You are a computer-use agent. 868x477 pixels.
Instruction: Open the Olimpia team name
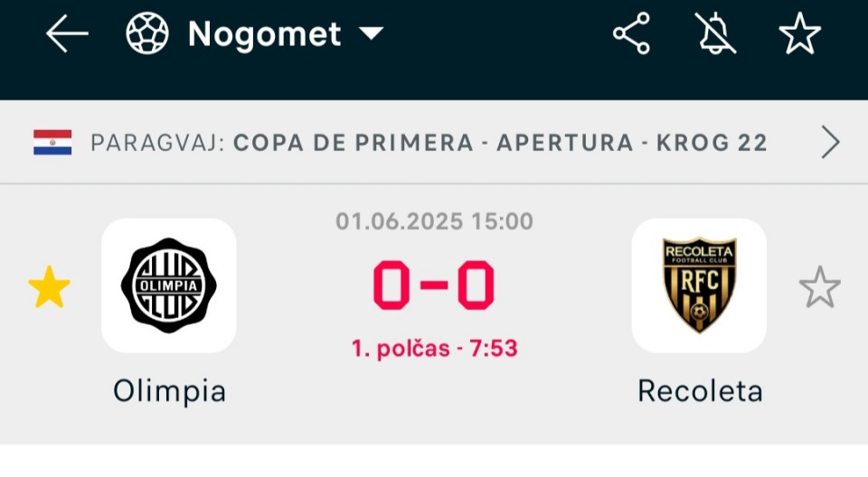coord(169,391)
